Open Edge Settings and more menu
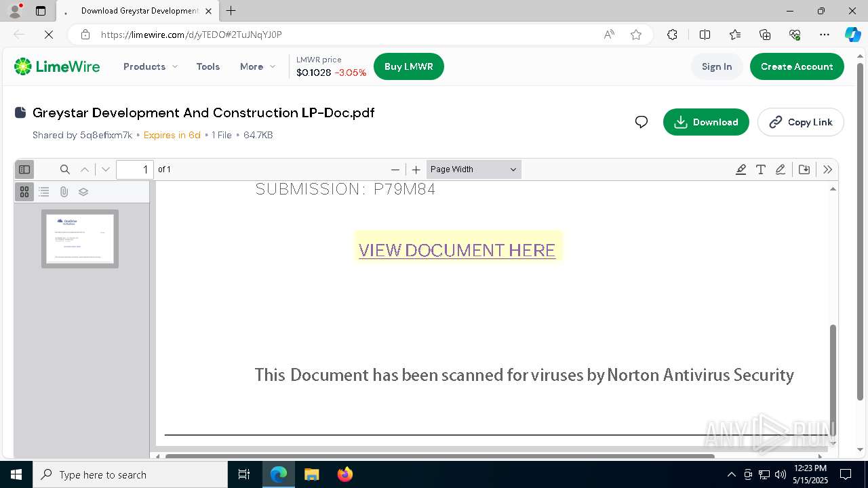 pyautogui.click(x=825, y=35)
